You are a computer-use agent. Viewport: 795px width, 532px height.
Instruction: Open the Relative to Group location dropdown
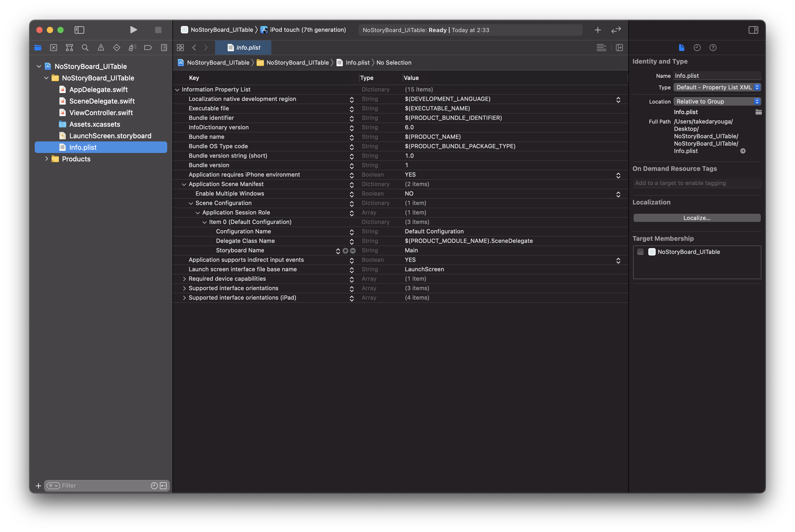pyautogui.click(x=717, y=101)
